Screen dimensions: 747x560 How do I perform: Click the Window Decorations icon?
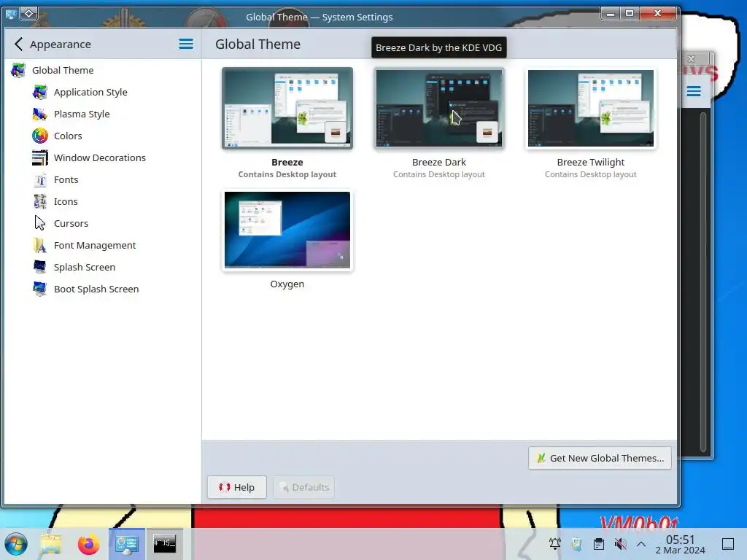click(x=40, y=158)
